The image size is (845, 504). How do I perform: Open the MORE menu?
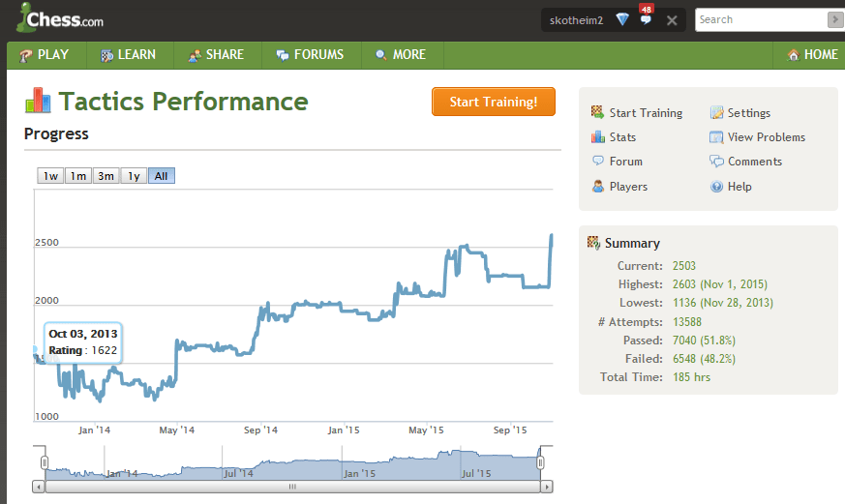[402, 55]
